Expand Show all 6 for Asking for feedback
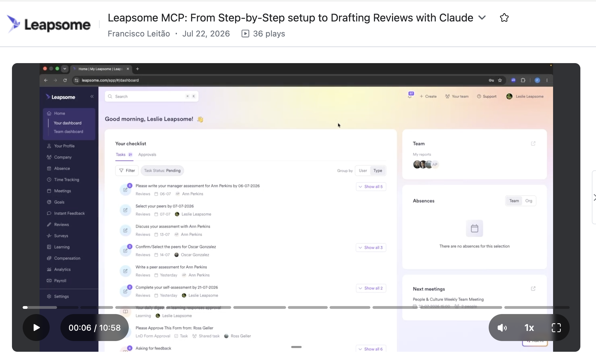Image resolution: width=596 pixels, height=364 pixels. (x=371, y=349)
